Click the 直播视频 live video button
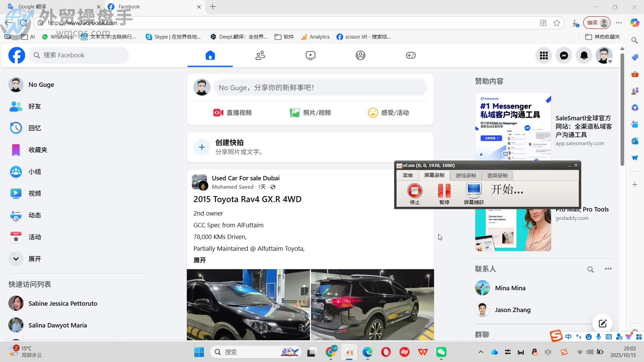The image size is (644, 362). (x=232, y=113)
